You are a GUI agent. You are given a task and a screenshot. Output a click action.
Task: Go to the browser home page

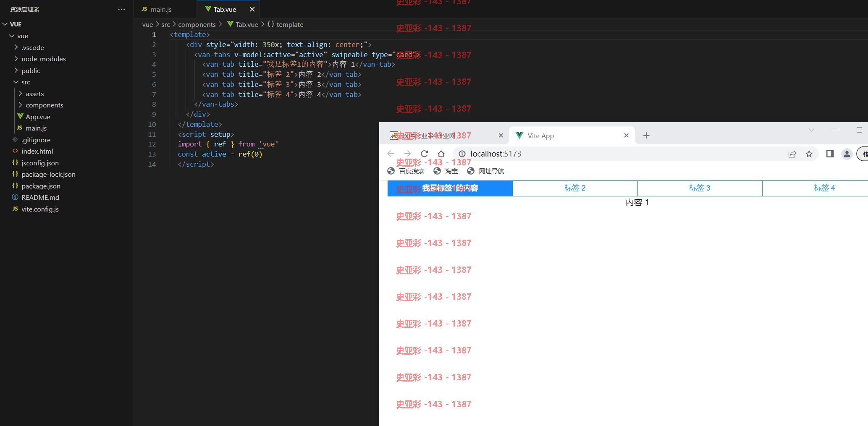(x=441, y=154)
